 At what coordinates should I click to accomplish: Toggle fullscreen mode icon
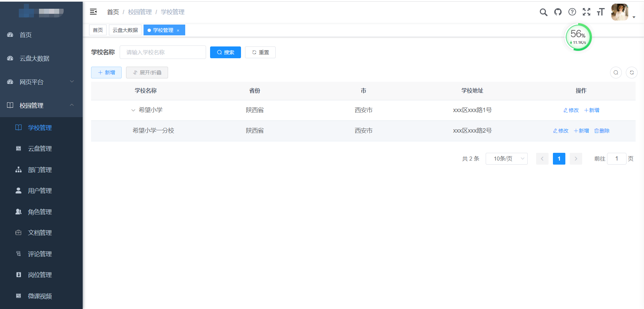click(586, 12)
